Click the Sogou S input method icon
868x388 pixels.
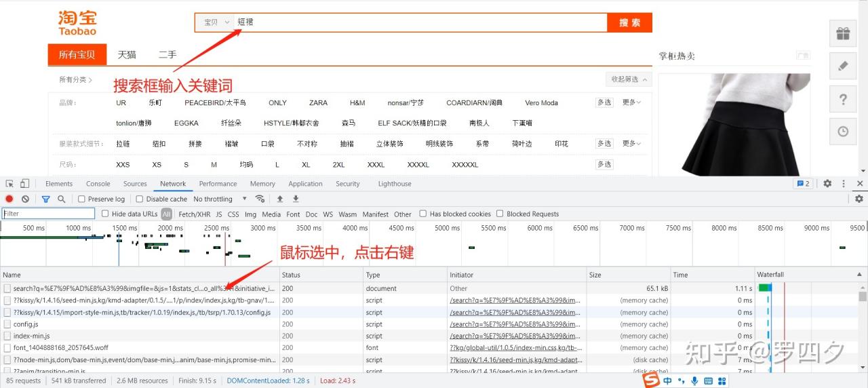click(652, 380)
